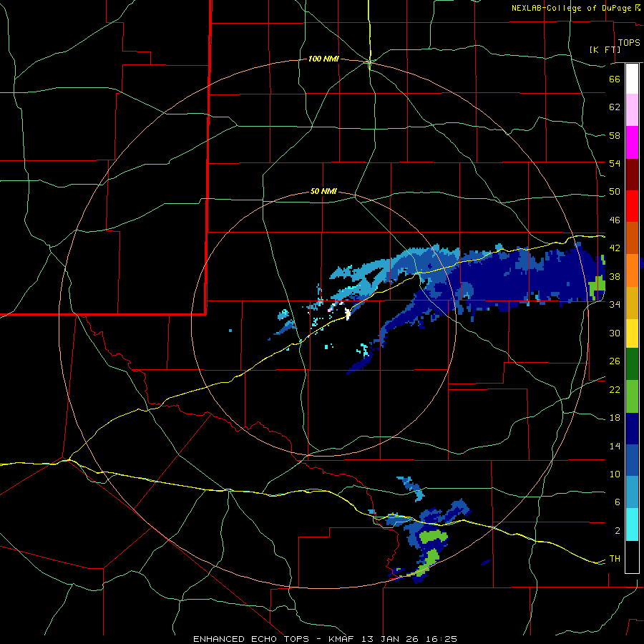The width and height of the screenshot is (644, 644).
Task: Select the 6 scale value
Action: (618, 502)
